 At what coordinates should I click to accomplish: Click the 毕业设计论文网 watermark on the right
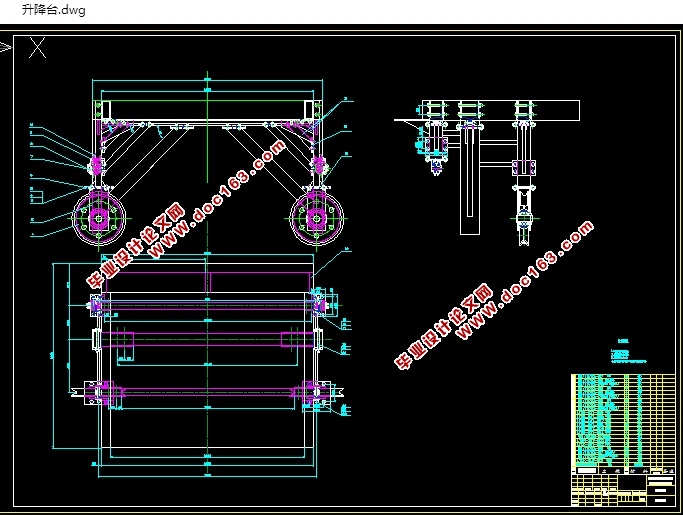443,327
